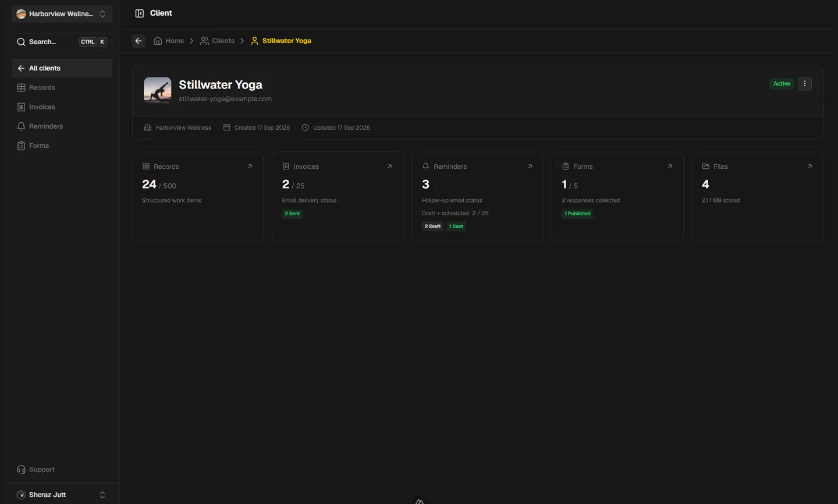Click the Support headset icon

[x=21, y=470]
